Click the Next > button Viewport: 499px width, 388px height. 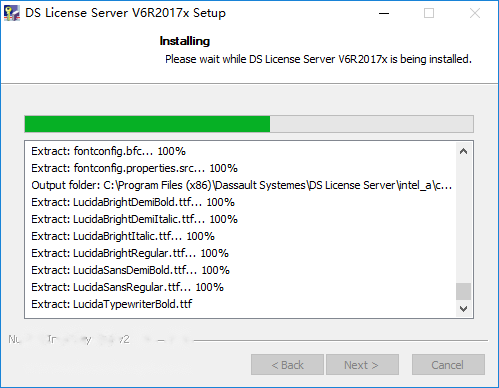click(362, 365)
